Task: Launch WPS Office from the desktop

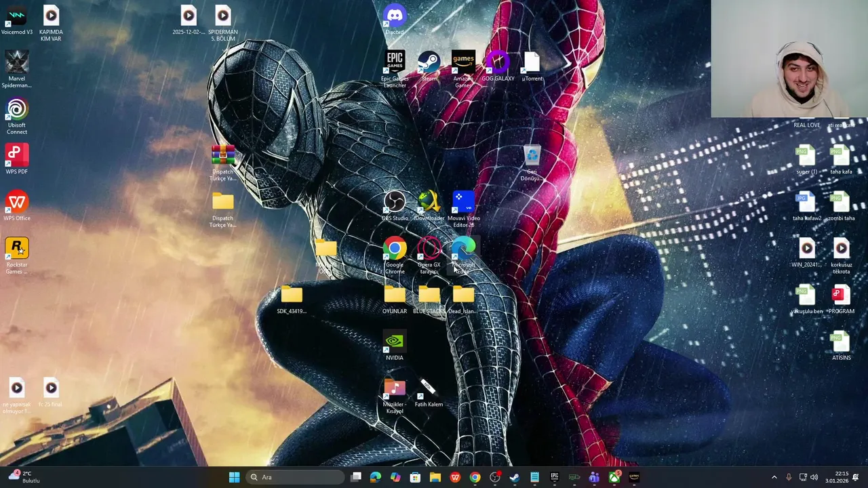Action: [16, 206]
